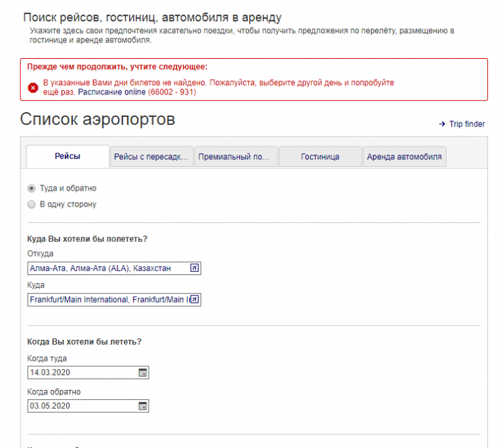Viewport: 500px width, 448px height.
Task: Focus the return date field 03.05.2020
Action: coord(81,406)
